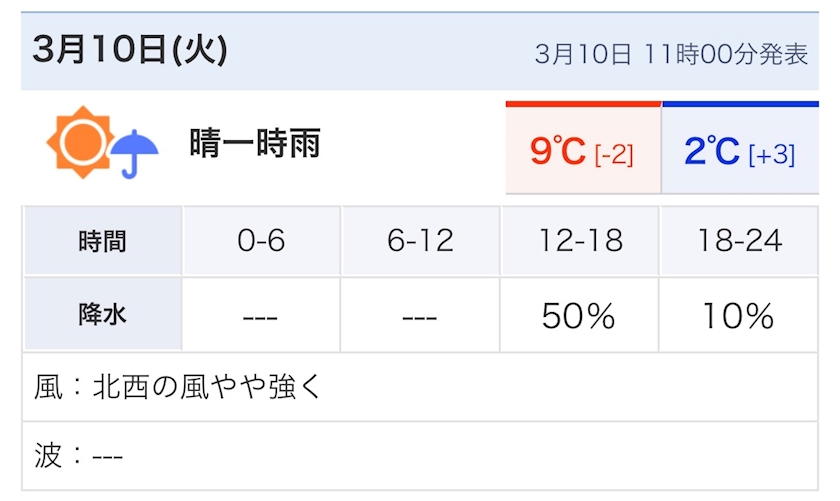Select the 6-12 time column

coord(419,241)
